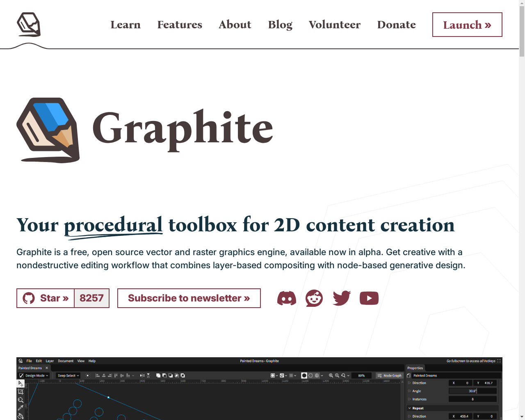Open the Help menu in the app screenshot
Viewport: 525px width, 420px height.
coord(92,361)
